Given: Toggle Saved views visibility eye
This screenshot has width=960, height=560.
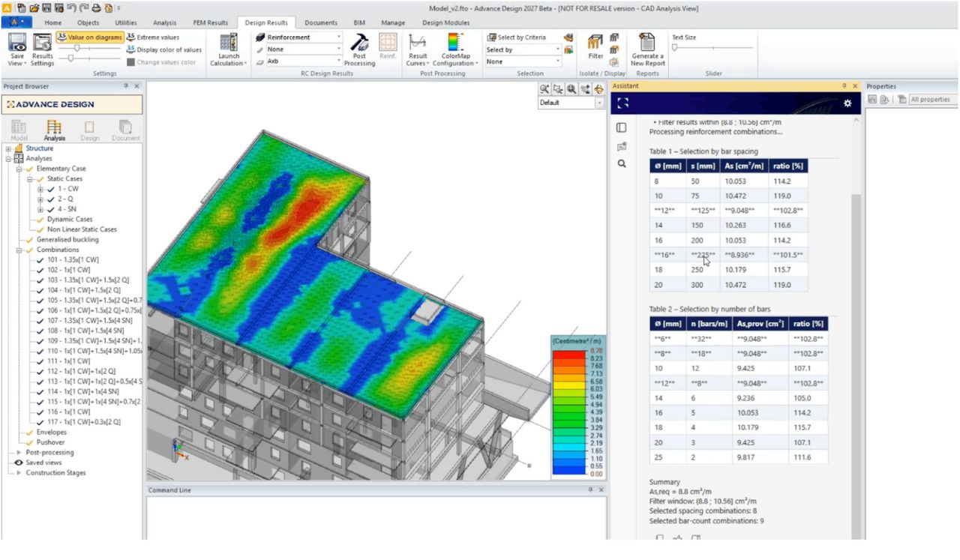Looking at the screenshot, I should coord(19,463).
